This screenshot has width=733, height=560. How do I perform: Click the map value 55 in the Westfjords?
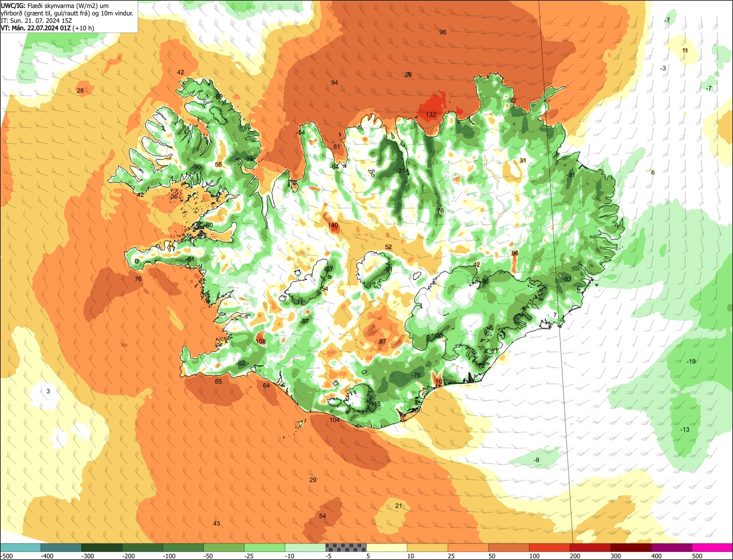click(218, 164)
